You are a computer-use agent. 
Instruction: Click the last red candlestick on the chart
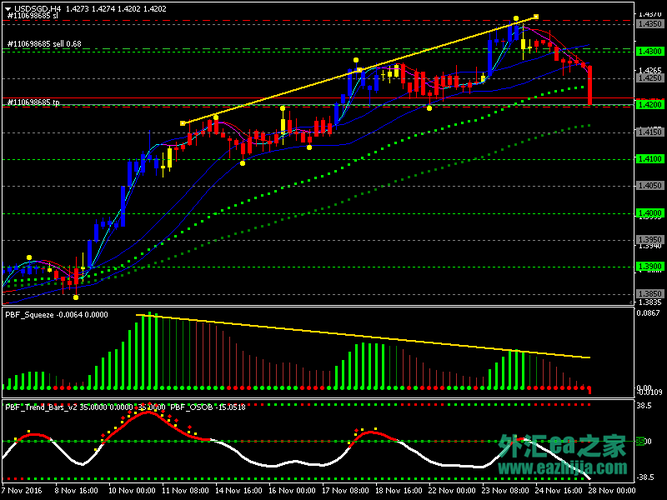[x=591, y=85]
